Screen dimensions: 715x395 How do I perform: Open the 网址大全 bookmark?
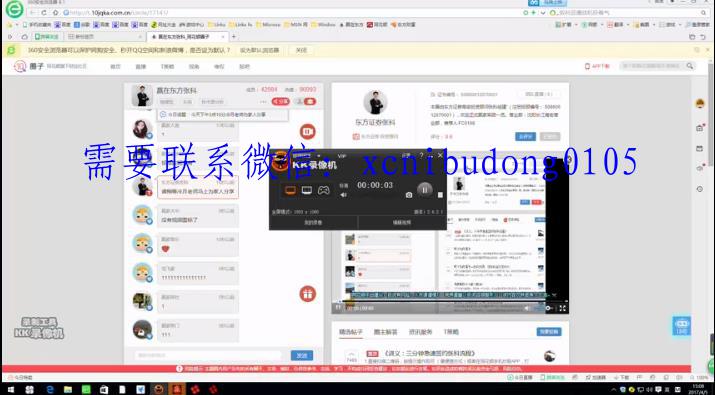pos(164,25)
